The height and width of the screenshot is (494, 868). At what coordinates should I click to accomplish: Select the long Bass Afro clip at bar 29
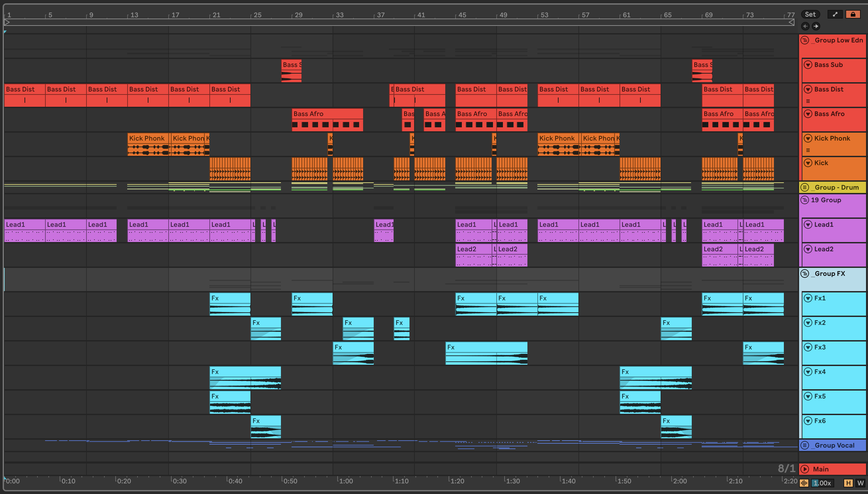(327, 120)
